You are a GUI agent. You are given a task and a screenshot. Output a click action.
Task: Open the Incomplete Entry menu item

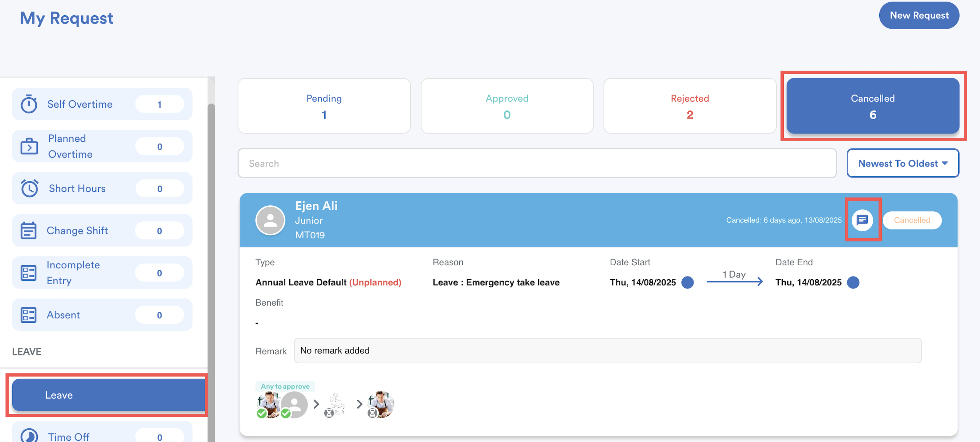tap(102, 272)
